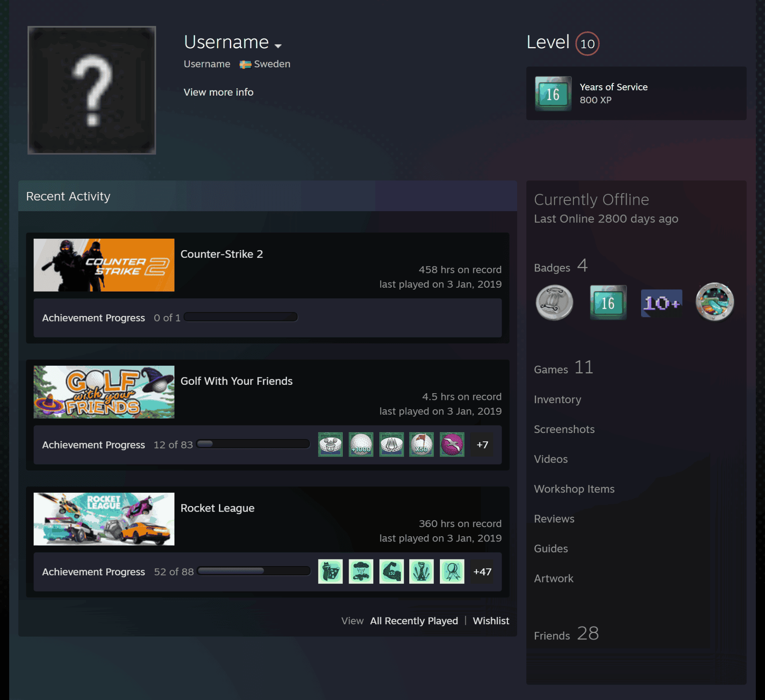
Task: Click Golf With Your Friends progress bar
Action: point(253,444)
